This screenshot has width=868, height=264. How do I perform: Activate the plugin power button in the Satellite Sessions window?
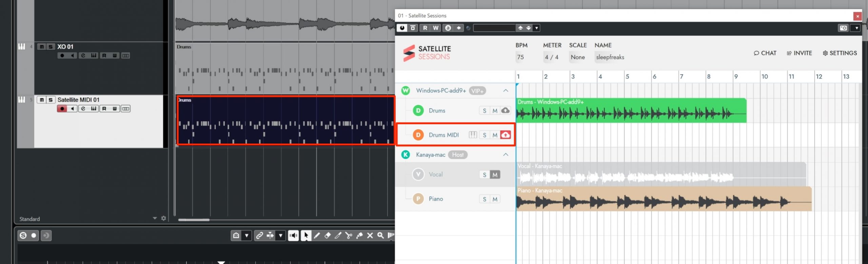[x=402, y=28]
